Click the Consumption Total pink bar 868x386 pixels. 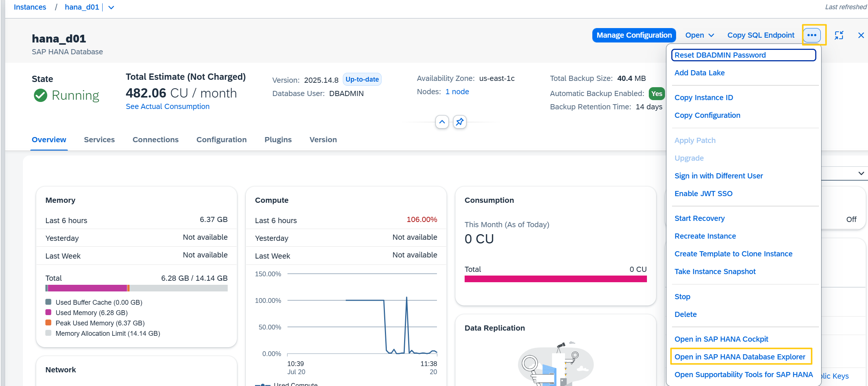click(x=555, y=279)
